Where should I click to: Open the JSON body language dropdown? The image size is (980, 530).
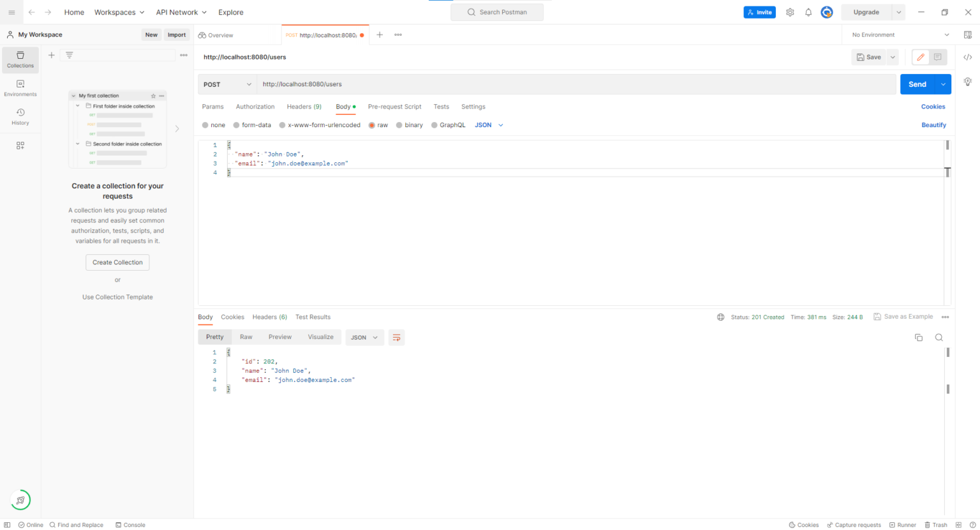coord(487,125)
